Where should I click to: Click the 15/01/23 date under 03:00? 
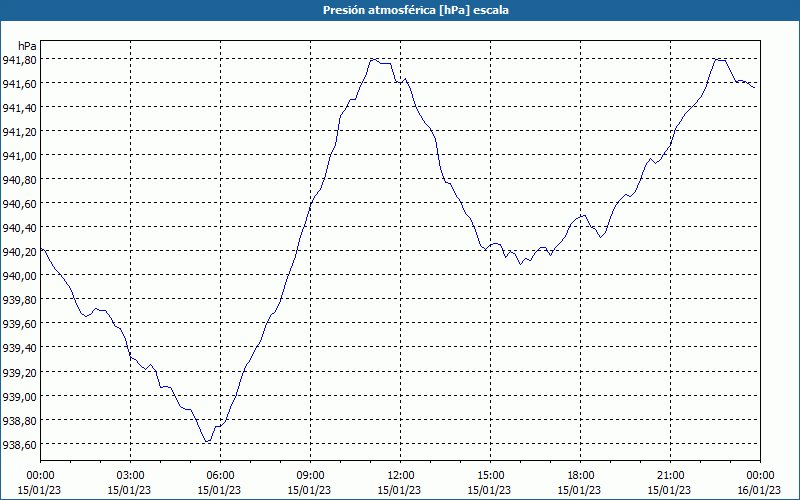pyautogui.click(x=129, y=490)
